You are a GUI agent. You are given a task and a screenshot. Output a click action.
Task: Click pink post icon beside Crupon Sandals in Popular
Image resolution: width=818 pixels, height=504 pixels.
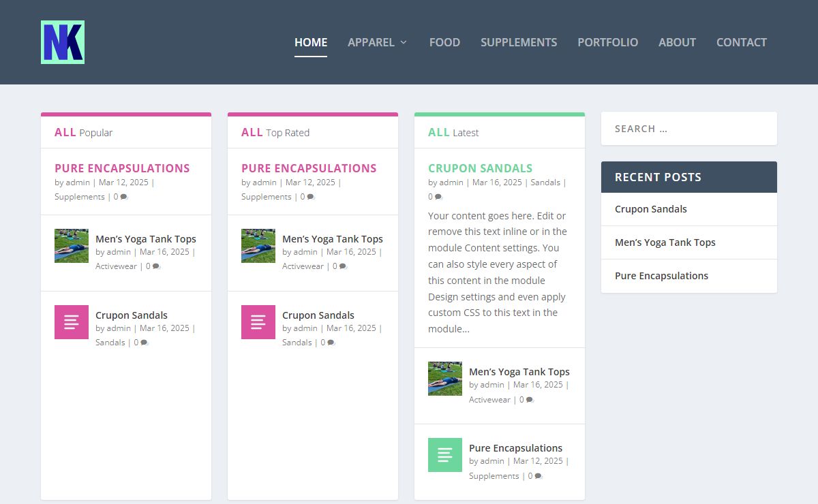click(72, 322)
